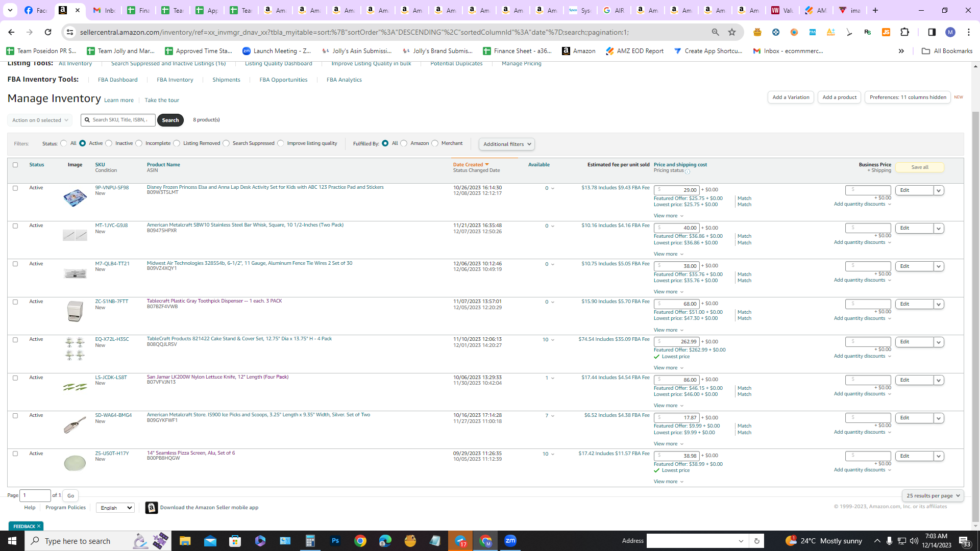
Task: Click the Search button
Action: (x=170, y=120)
